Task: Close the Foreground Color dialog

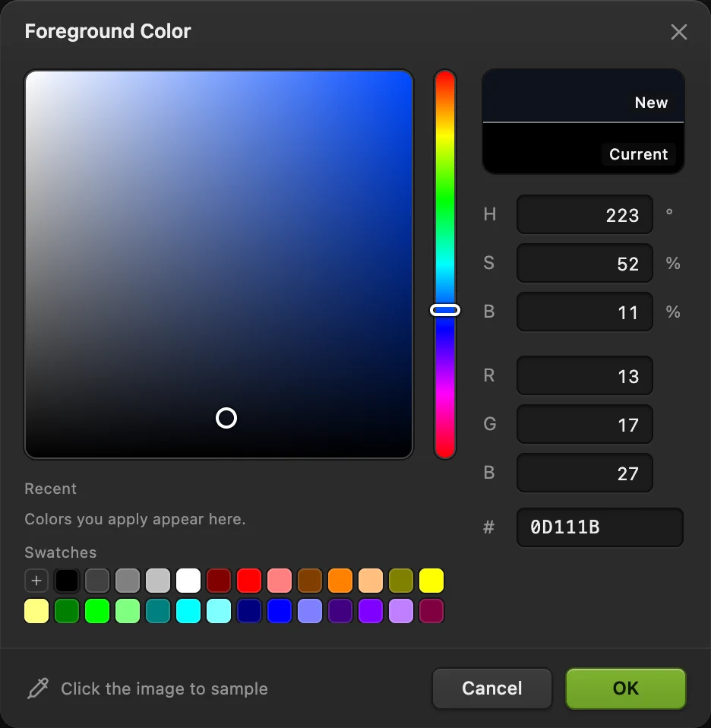Action: (678, 32)
